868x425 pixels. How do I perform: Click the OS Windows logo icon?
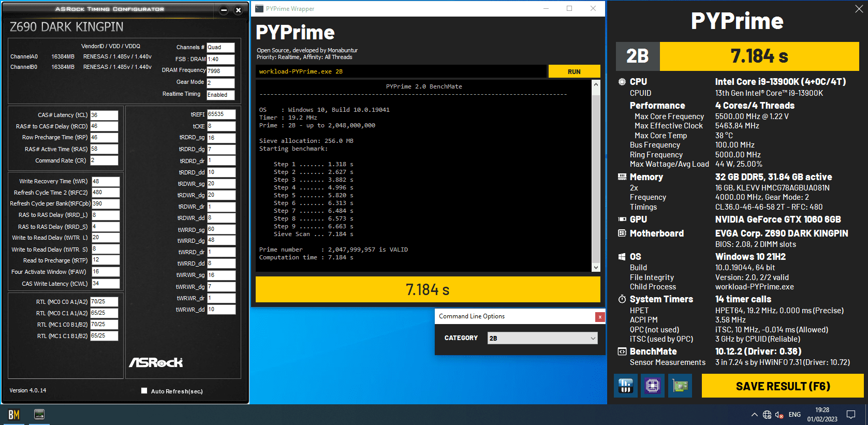coord(622,257)
